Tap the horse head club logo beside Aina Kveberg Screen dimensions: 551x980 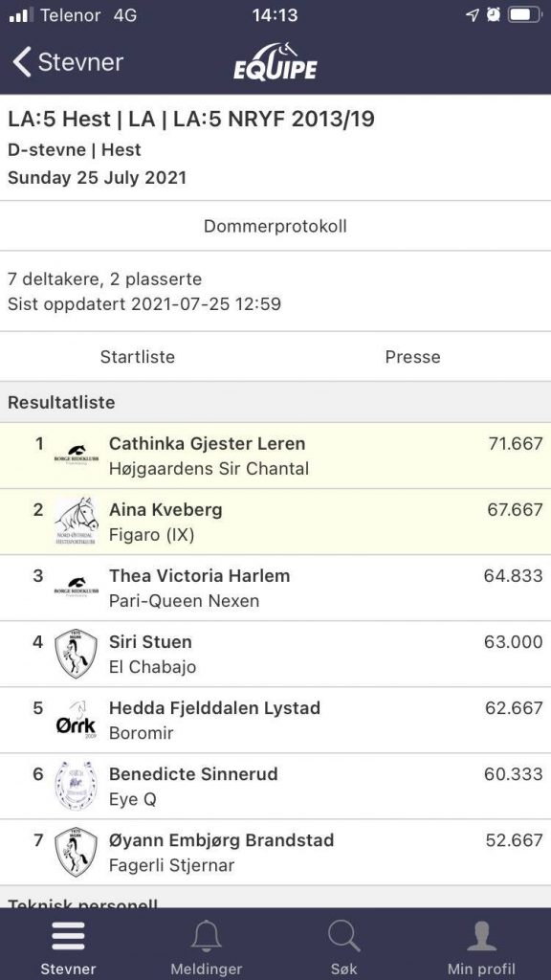point(76,522)
